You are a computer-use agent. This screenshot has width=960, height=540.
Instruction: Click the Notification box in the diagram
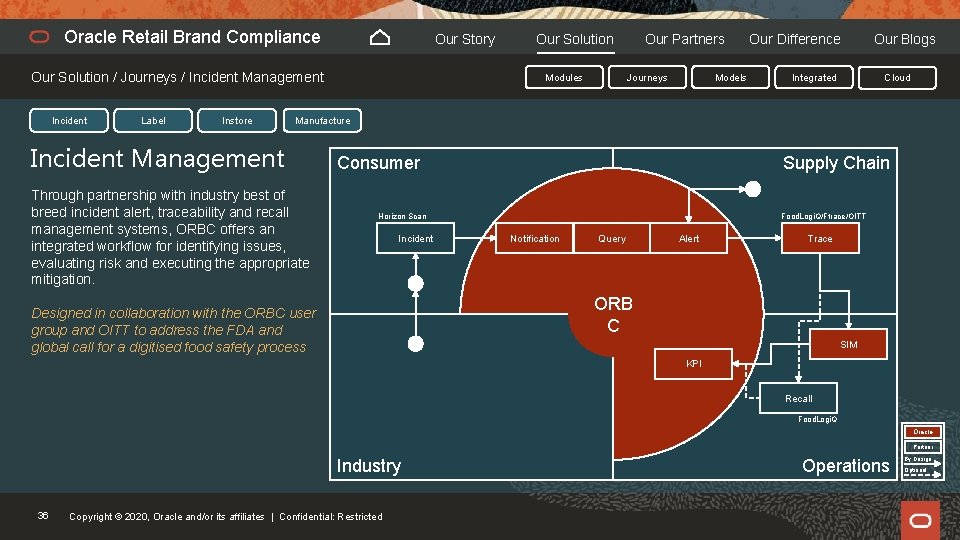pyautogui.click(x=534, y=238)
